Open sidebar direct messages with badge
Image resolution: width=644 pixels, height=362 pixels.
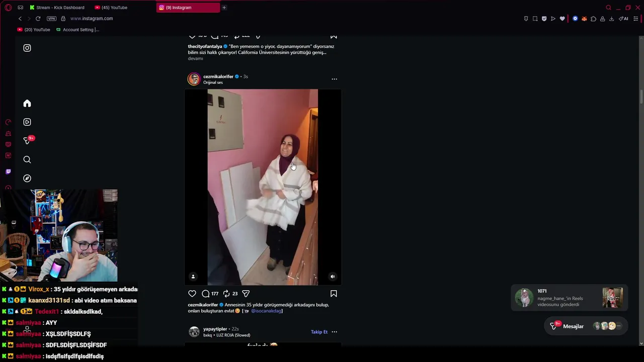tap(27, 141)
